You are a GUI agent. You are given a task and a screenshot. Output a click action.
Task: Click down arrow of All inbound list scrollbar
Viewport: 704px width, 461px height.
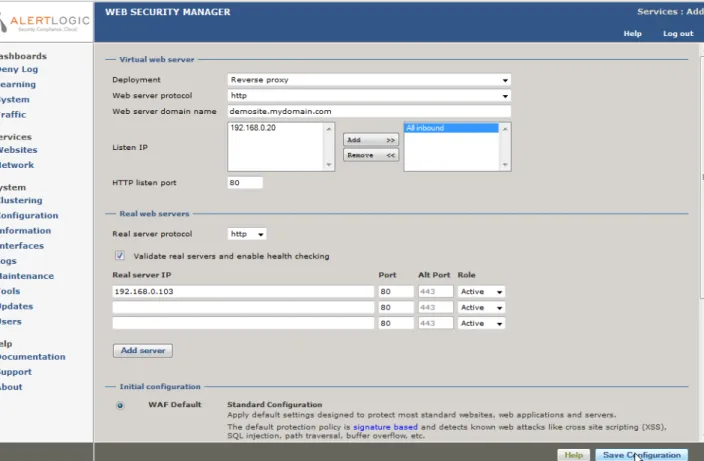[x=505, y=165]
